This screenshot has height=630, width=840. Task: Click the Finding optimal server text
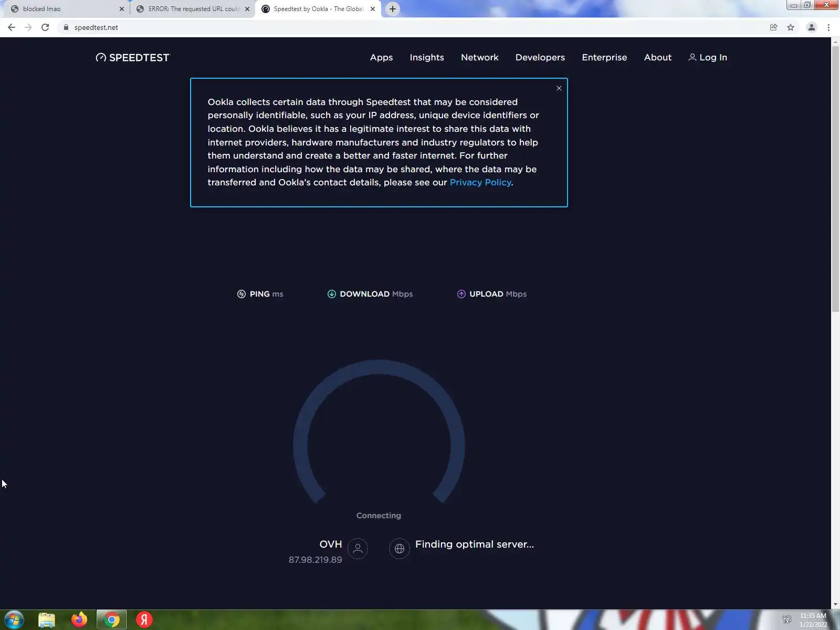pyautogui.click(x=475, y=544)
